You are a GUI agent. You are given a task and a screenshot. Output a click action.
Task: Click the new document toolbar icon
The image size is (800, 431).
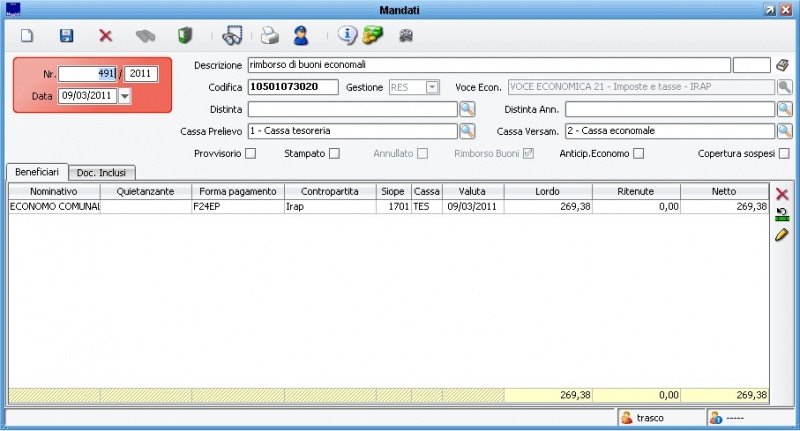tap(28, 36)
